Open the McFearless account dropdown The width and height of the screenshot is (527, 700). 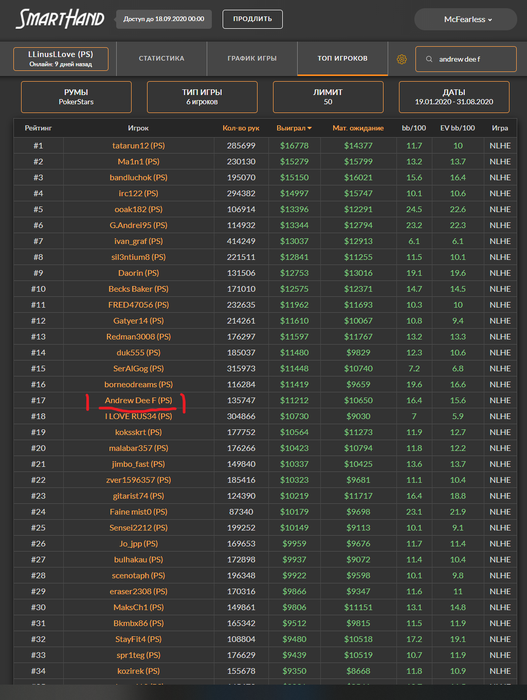[x=465, y=19]
